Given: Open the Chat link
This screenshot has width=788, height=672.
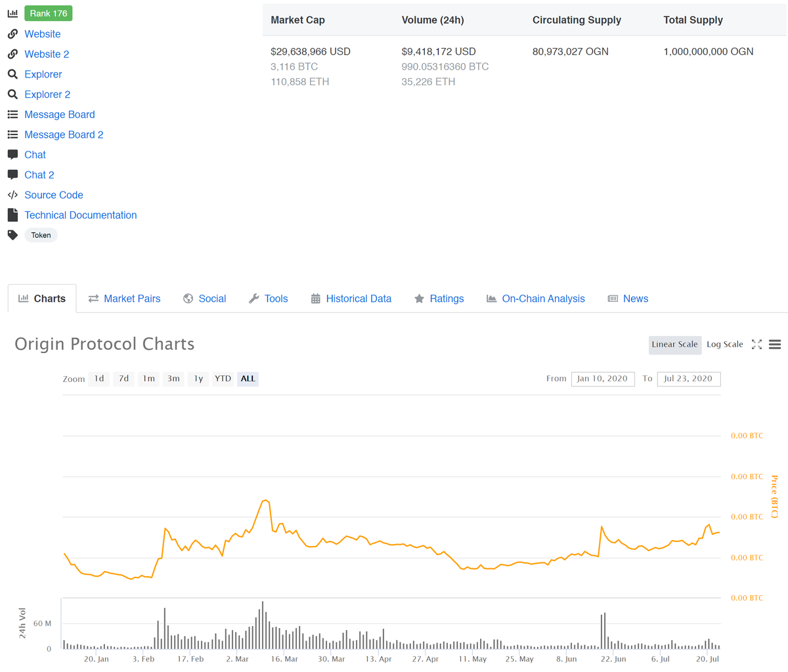Looking at the screenshot, I should [x=35, y=155].
